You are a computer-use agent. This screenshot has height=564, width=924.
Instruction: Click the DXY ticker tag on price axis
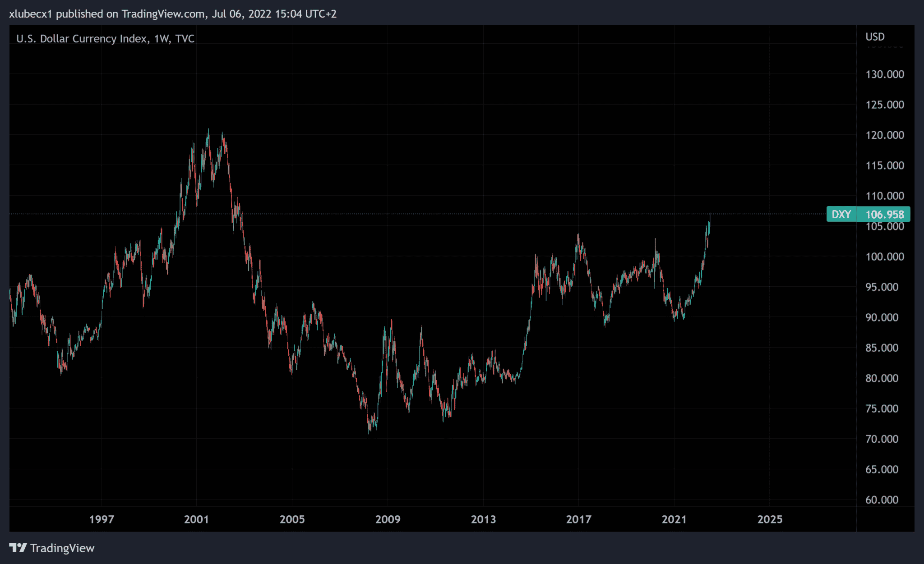tap(841, 215)
